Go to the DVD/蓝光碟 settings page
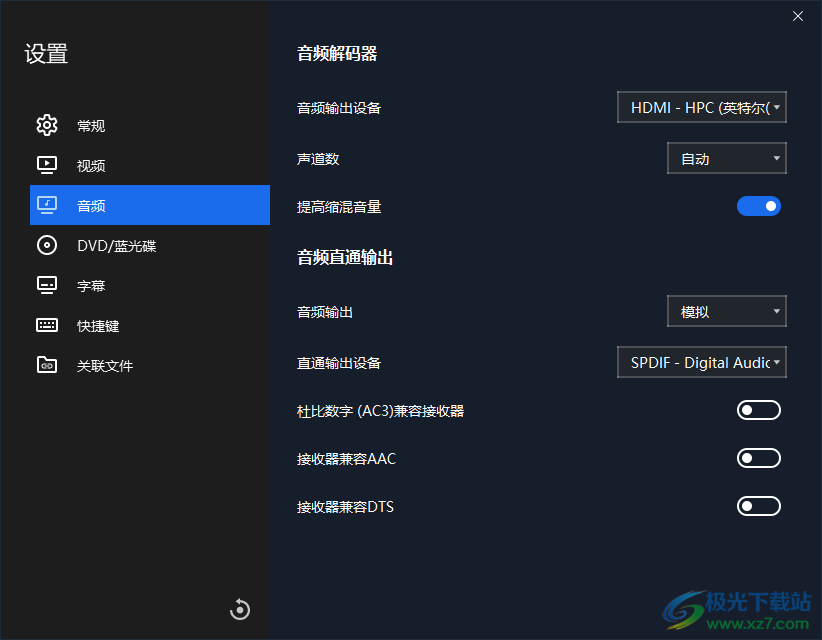The height and width of the screenshot is (640, 822). coord(150,245)
